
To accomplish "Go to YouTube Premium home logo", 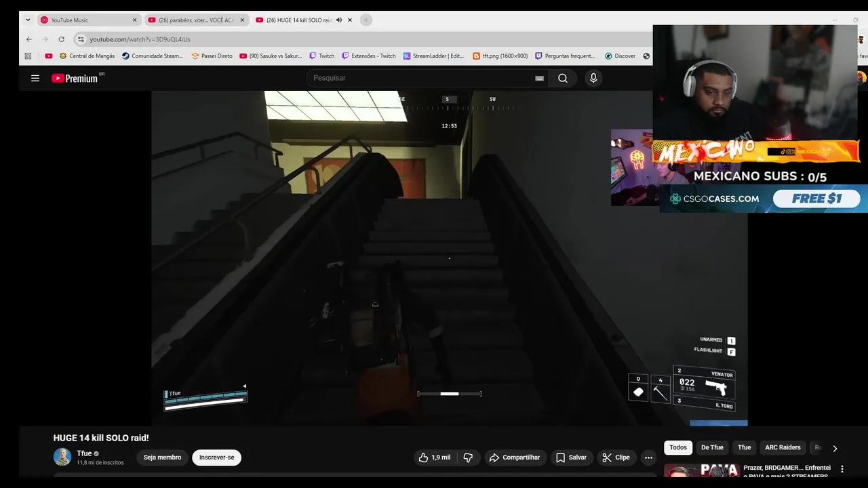I will coord(75,78).
